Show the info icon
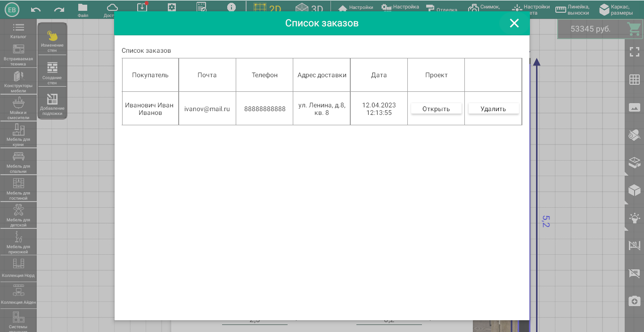This screenshot has height=332, width=644. [231, 8]
